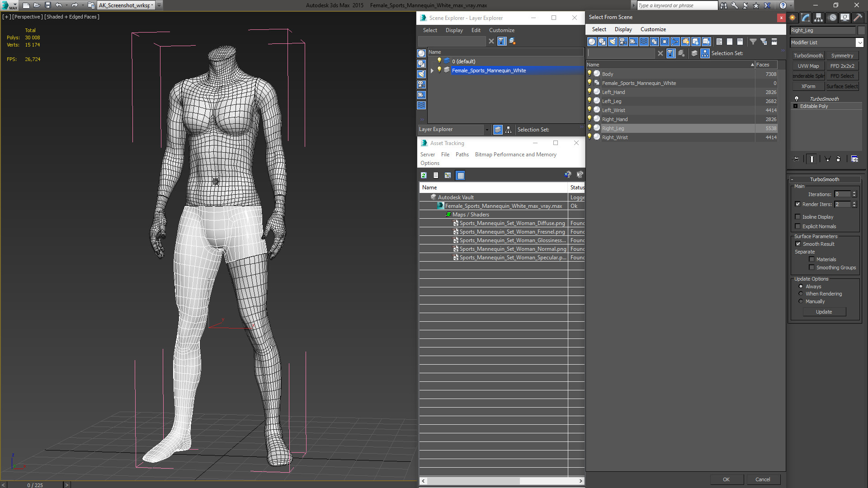Click Table View icon in Asset Tracking
The image size is (868, 488).
pos(460,175)
